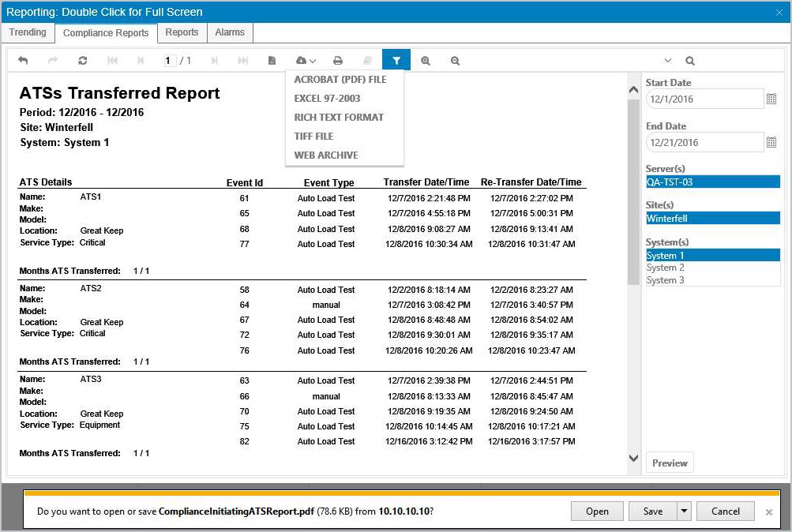This screenshot has height=532, width=792.
Task: Click Open in the download prompt
Action: click(x=597, y=511)
